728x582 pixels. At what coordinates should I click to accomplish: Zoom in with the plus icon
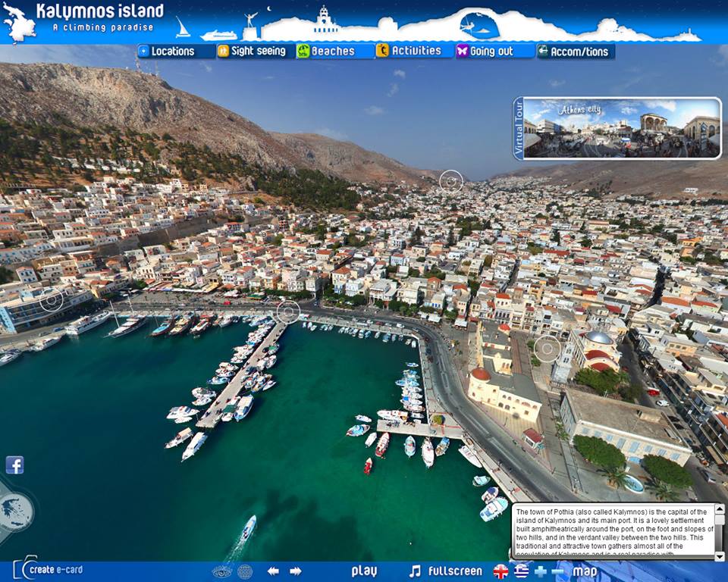(x=541, y=571)
